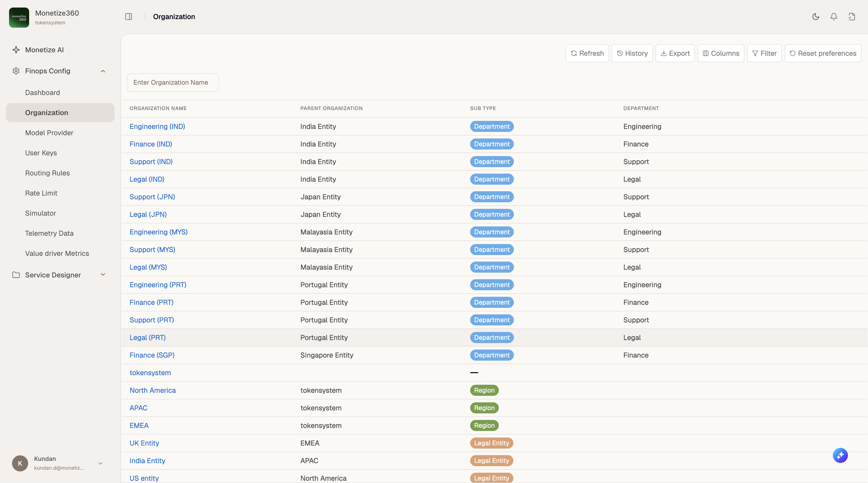Click Reset preferences button
The image size is (868, 483).
[823, 53]
